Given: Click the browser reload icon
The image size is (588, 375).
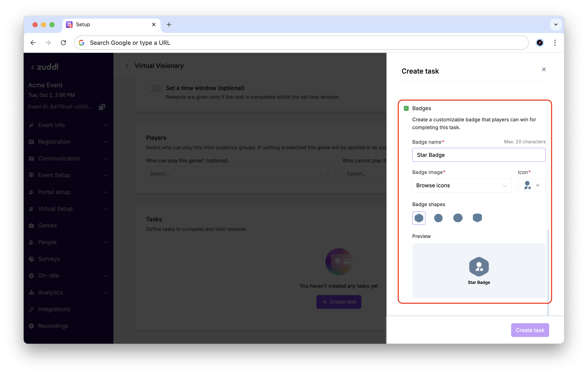Looking at the screenshot, I should pos(64,43).
